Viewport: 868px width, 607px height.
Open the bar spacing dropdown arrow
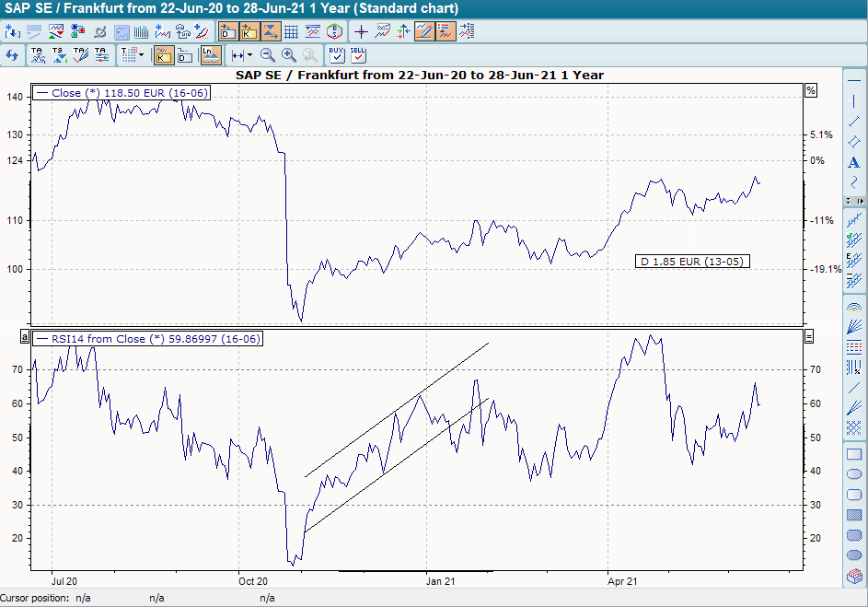tap(249, 54)
